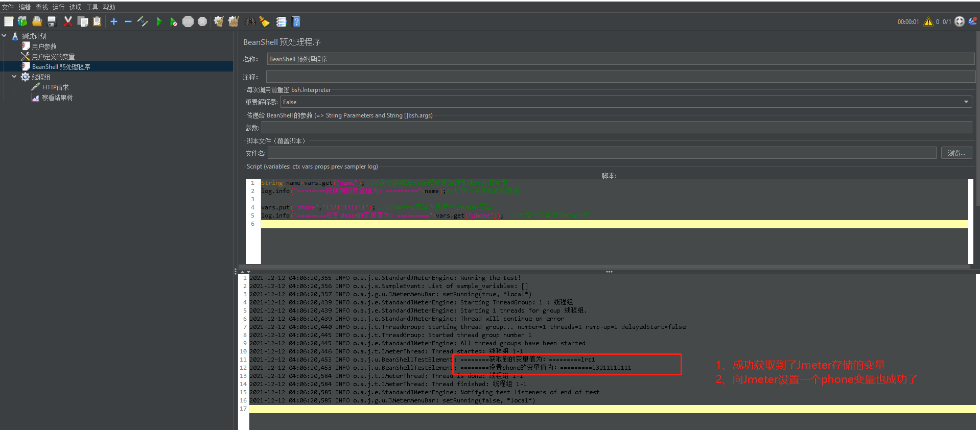
Task: Click script line 4 with vars.put
Action: tap(377, 207)
